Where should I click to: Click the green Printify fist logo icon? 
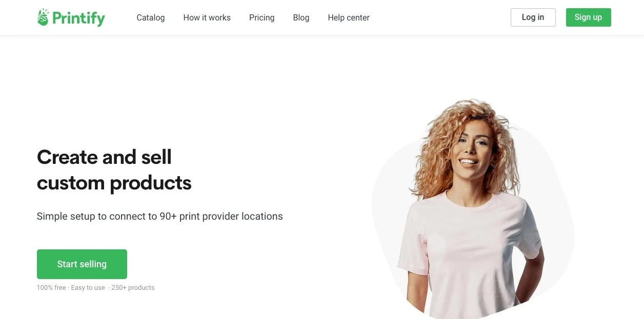click(43, 17)
